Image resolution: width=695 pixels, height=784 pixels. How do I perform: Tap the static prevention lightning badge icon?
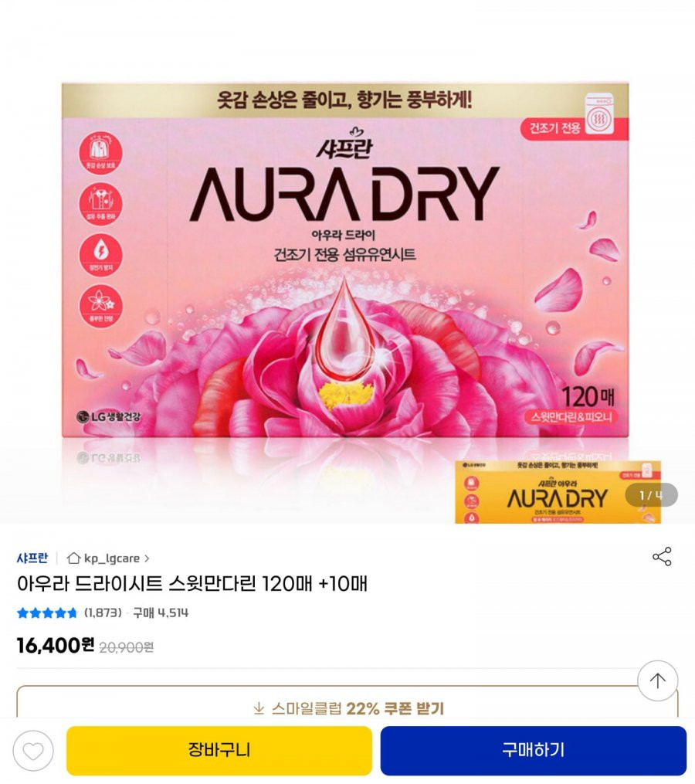click(x=100, y=254)
